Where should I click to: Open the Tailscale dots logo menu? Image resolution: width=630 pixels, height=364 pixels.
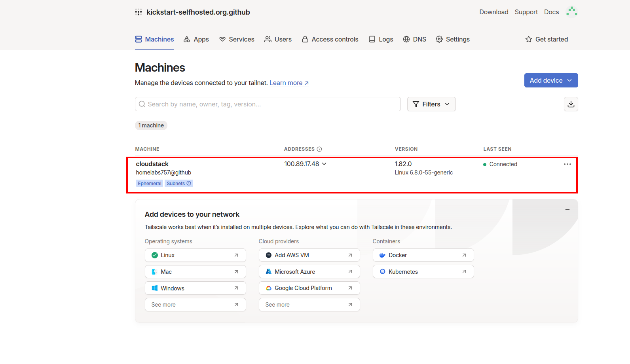point(139,12)
